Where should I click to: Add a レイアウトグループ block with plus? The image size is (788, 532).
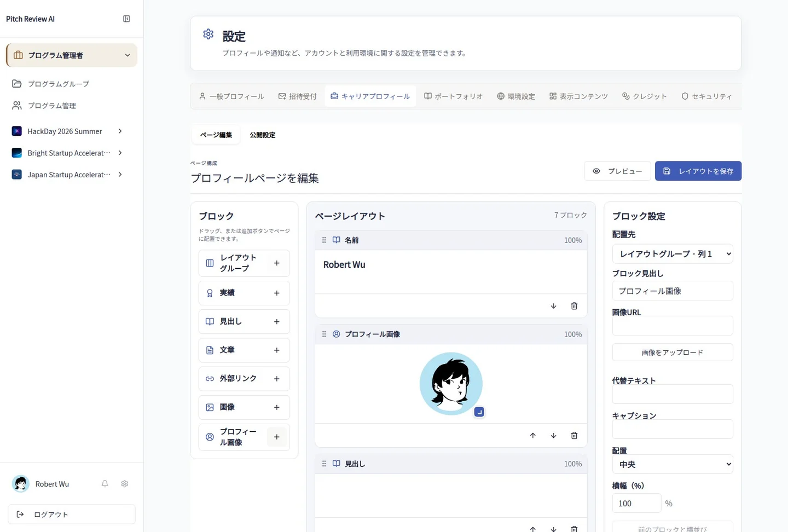coord(277,263)
